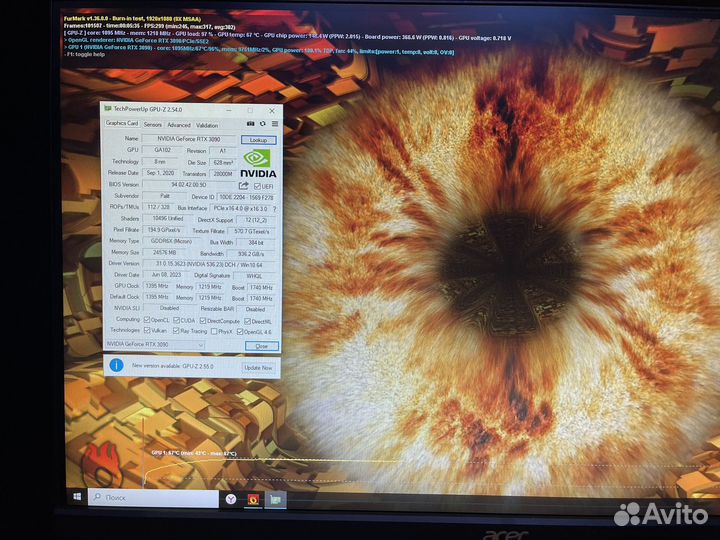Image resolution: width=720 pixels, height=540 pixels.
Task: Click the PCIe x16 4.0 Bus Interface value
Action: (x=240, y=208)
